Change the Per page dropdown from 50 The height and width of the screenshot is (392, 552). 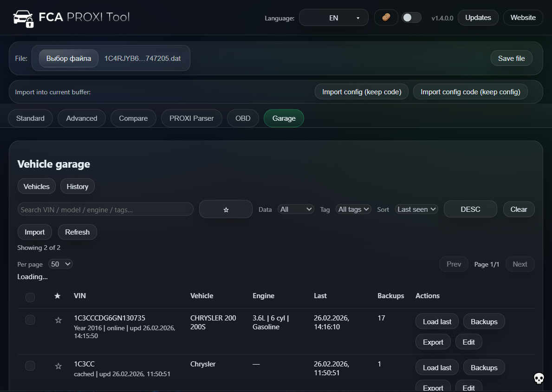click(60, 264)
